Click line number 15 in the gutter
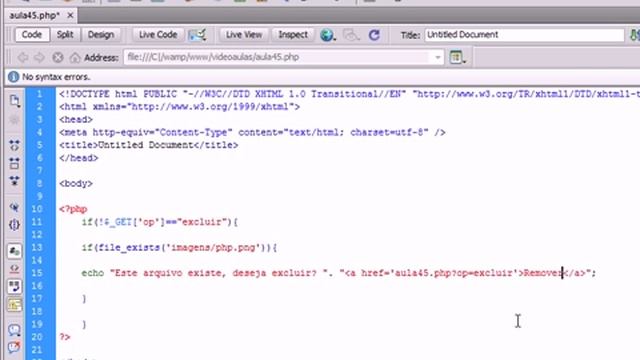The height and width of the screenshot is (360, 640). 38,273
